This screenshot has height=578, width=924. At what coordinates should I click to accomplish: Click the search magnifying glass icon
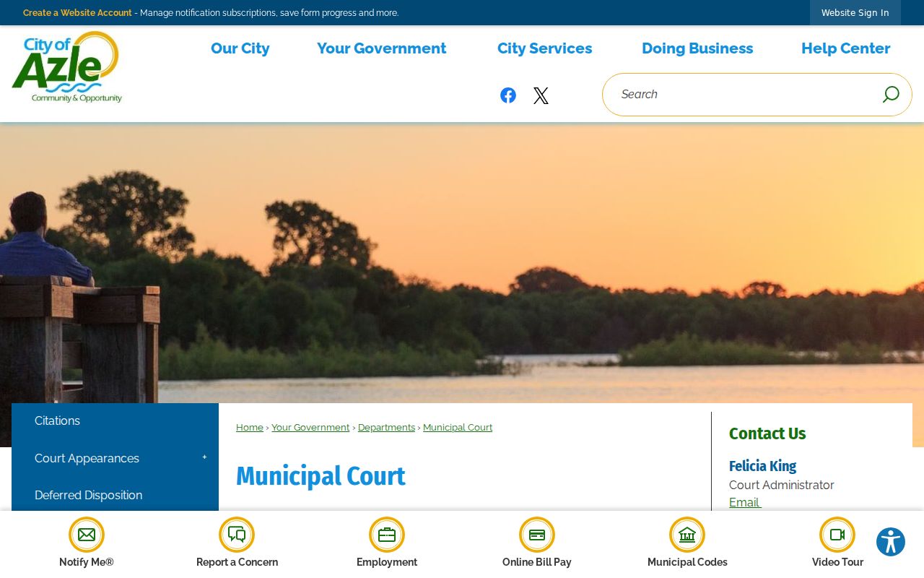click(891, 95)
